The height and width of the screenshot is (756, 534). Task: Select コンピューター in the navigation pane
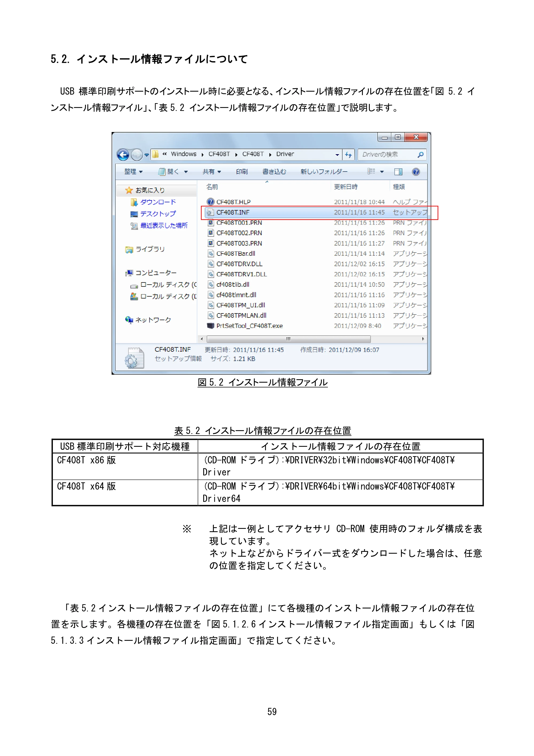click(156, 273)
